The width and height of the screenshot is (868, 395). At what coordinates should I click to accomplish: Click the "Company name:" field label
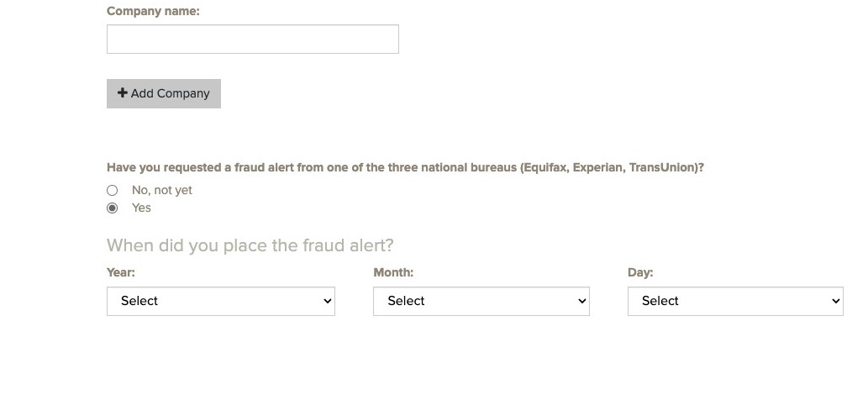153,12
